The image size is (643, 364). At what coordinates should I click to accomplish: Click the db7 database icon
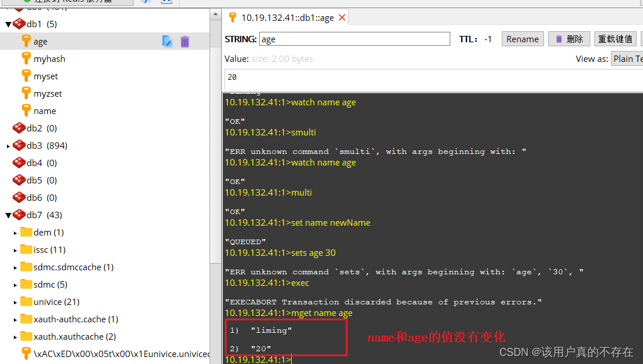pyautogui.click(x=19, y=215)
